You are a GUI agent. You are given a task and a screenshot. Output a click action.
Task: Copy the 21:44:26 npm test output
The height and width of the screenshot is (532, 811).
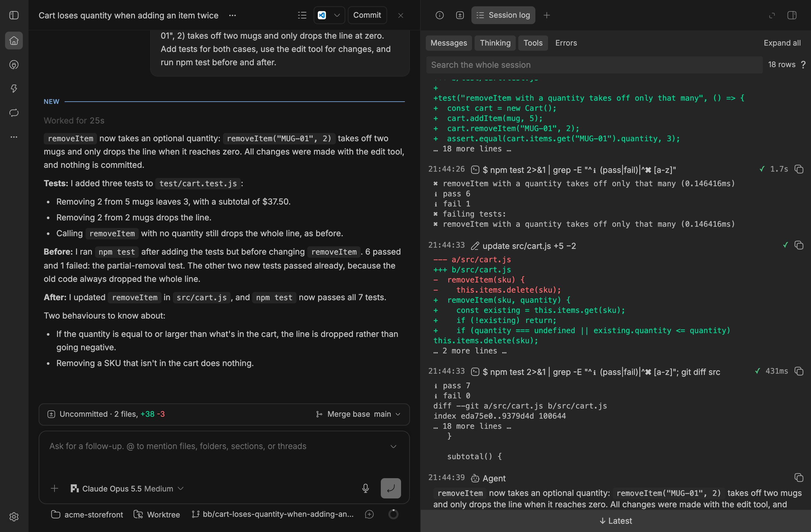[799, 169]
